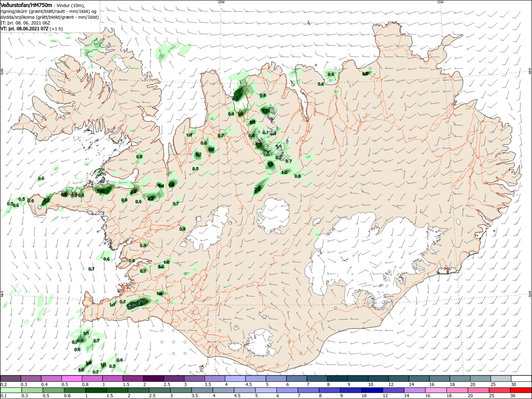Select the dark teal 8–9 swatch in the snow legend
Screen dimensions: 532x399
tap(337, 378)
